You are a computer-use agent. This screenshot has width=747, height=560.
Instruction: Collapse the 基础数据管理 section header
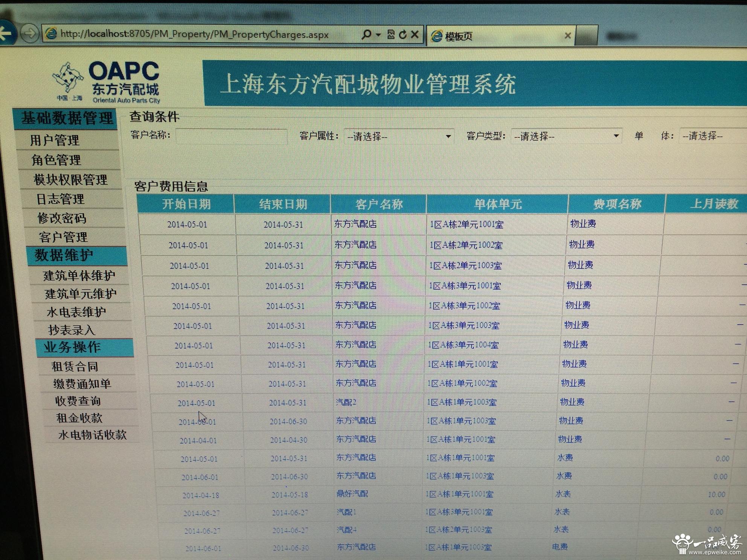point(65,118)
